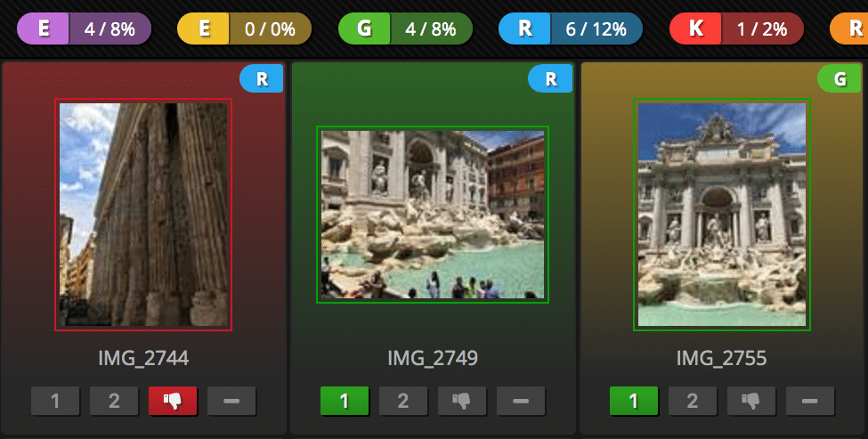Select blue R filter 6 / 12%

(571, 28)
